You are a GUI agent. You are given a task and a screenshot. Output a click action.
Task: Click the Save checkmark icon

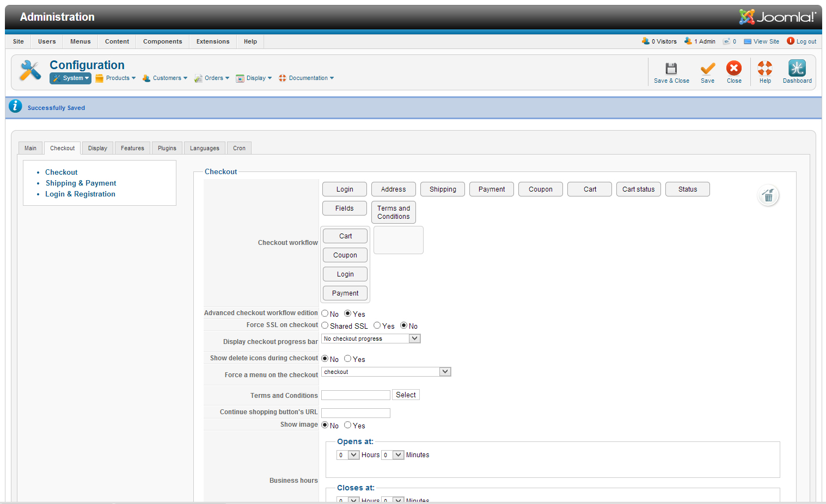pos(707,69)
